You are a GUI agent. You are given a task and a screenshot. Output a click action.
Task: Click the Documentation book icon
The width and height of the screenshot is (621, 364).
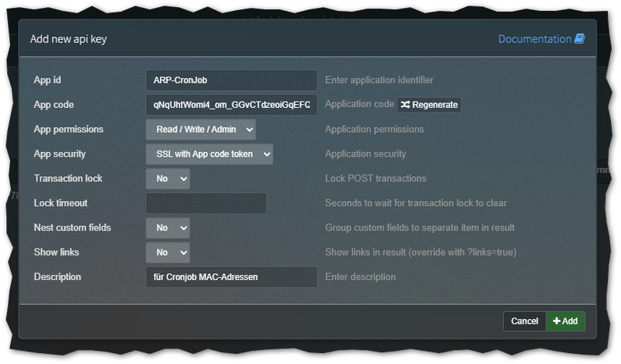tap(579, 39)
